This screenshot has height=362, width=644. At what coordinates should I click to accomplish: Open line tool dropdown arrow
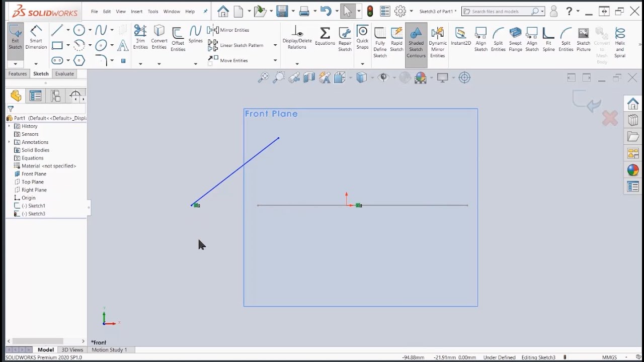[x=68, y=30]
